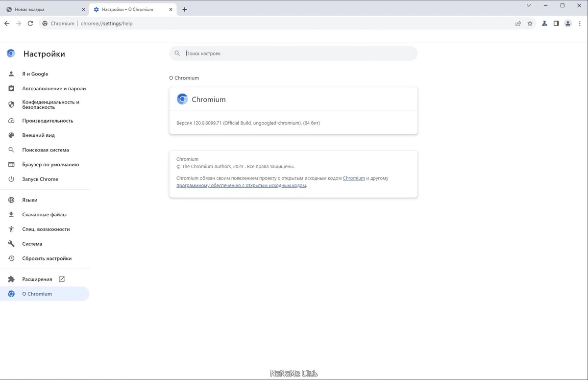Click the palette icon beside Внешний вид
Viewport: 588px width, 380px height.
click(x=11, y=135)
